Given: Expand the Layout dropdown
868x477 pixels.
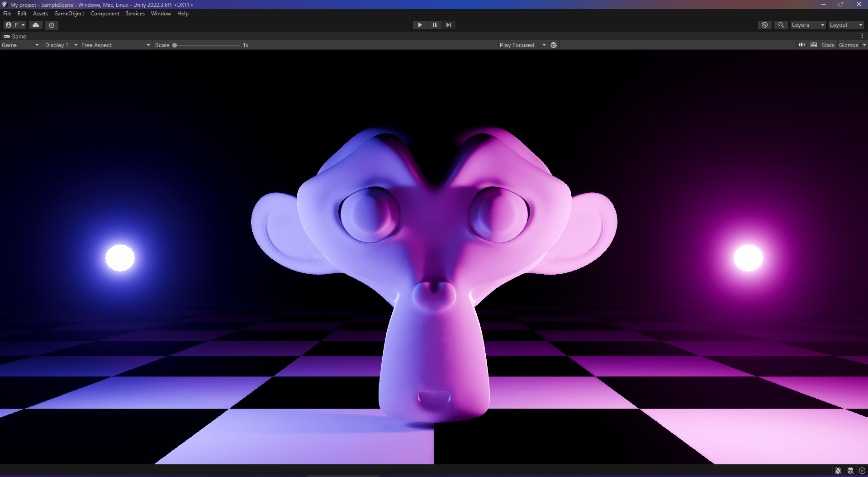Looking at the screenshot, I should tap(845, 25).
